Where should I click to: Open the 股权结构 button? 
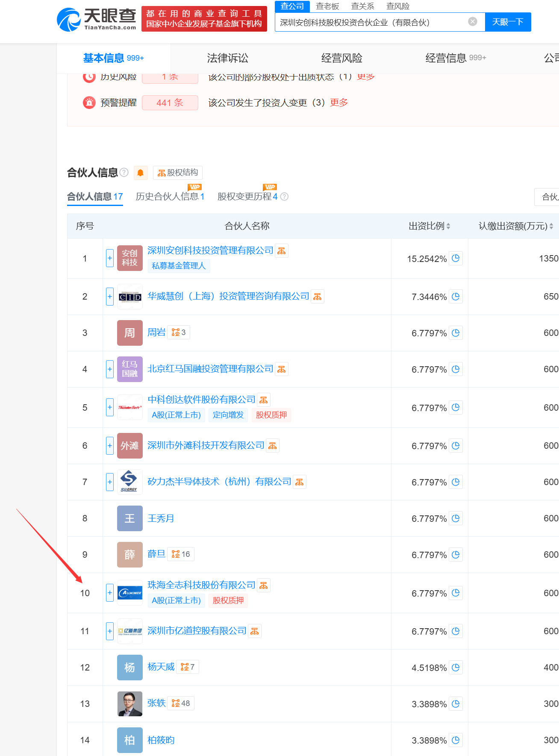pos(178,173)
